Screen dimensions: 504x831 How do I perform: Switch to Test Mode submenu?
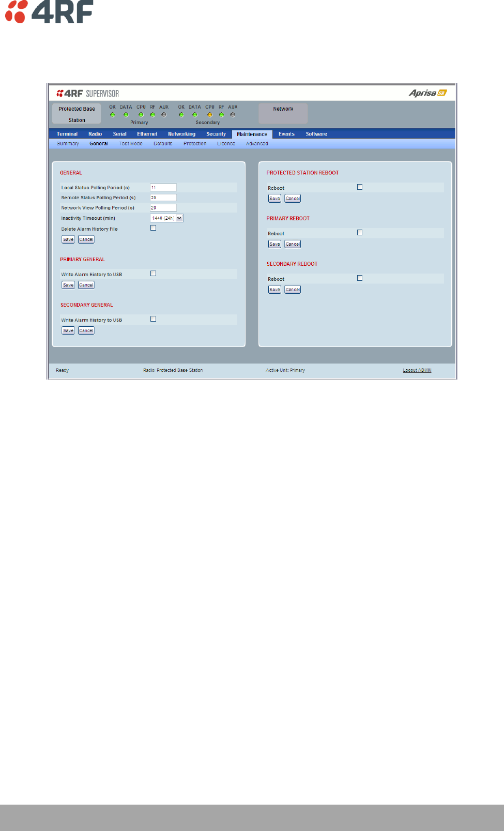click(x=131, y=144)
